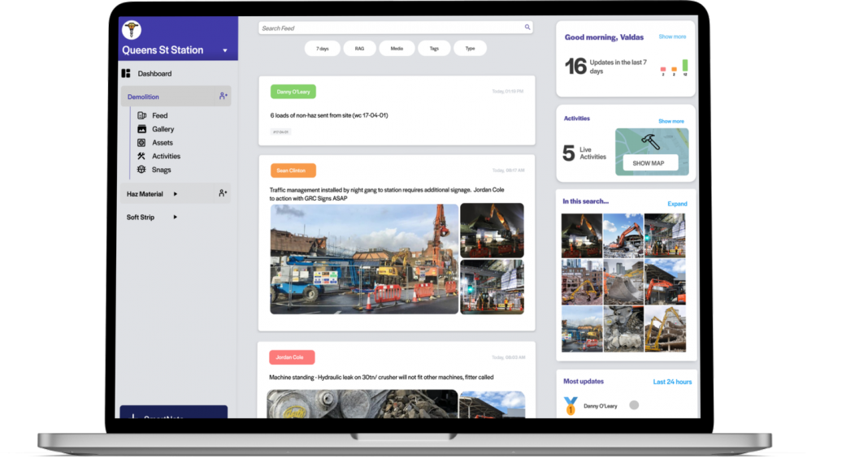Select the RAG filter pill
868x471 pixels.
click(x=359, y=49)
